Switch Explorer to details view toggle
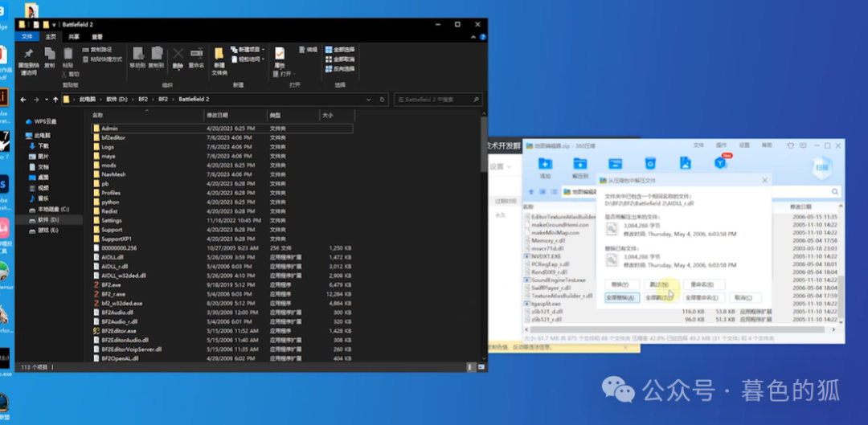This screenshot has height=425, width=868. coord(472,367)
